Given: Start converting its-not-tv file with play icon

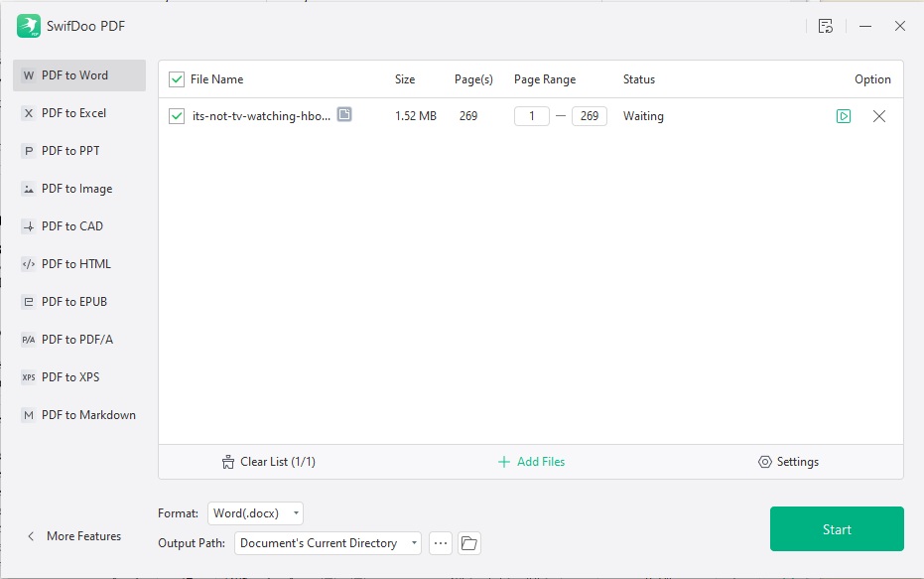Looking at the screenshot, I should pyautogui.click(x=844, y=116).
